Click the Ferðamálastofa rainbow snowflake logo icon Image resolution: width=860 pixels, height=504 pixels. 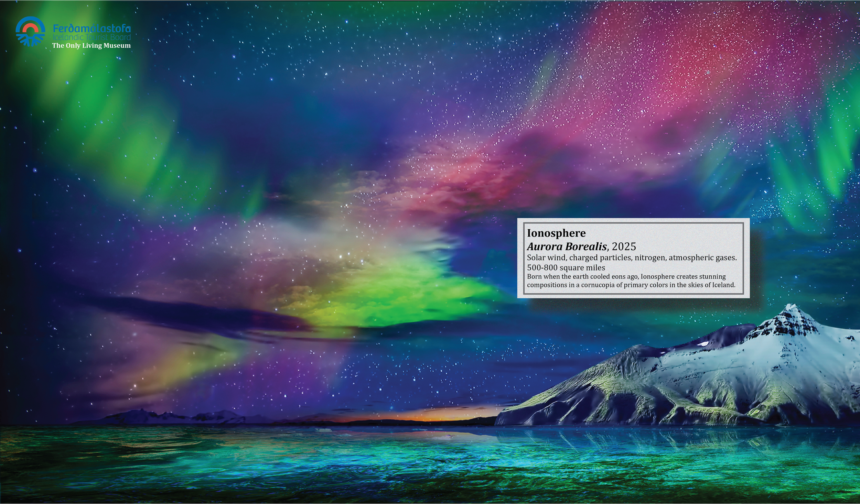[30, 31]
